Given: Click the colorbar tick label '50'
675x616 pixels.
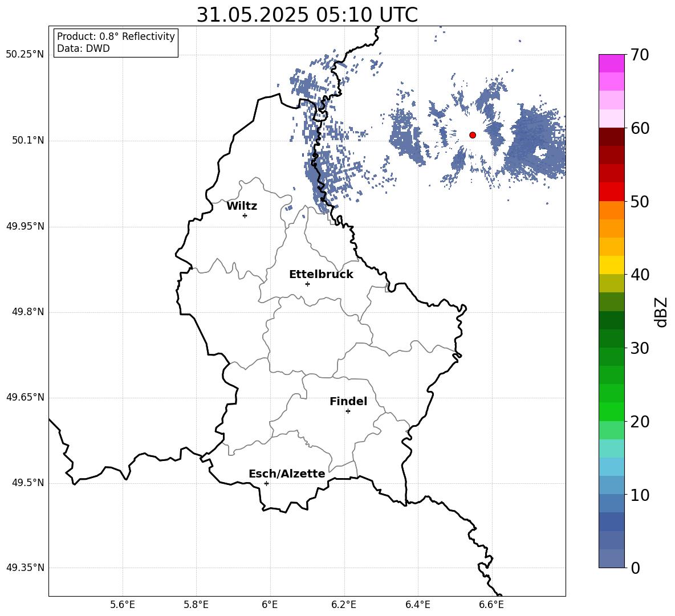Looking at the screenshot, I should [640, 202].
